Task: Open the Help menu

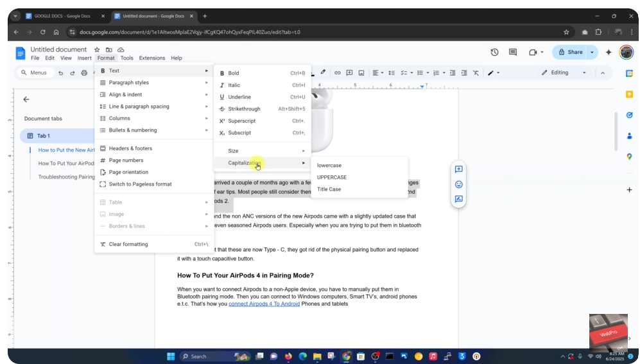Action: pos(177,58)
